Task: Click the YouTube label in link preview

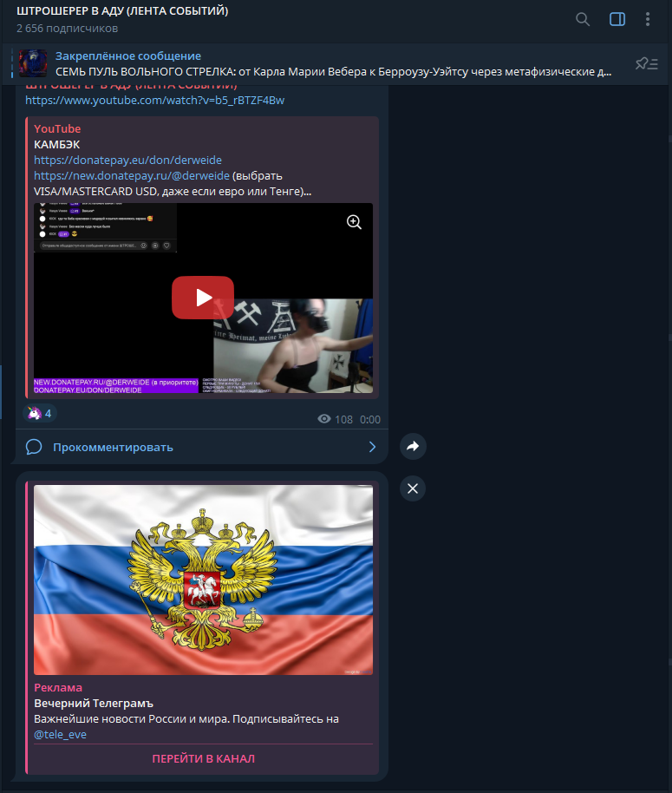Action: [57, 129]
